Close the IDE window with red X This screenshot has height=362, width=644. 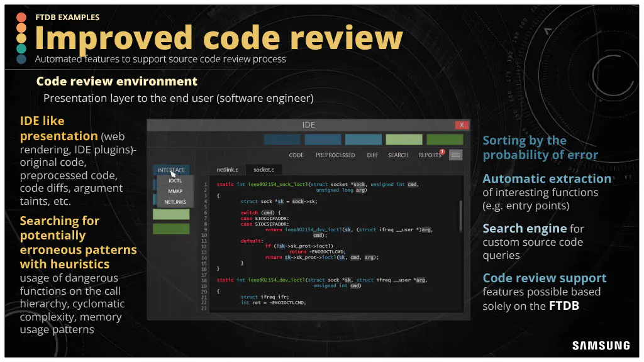click(462, 125)
